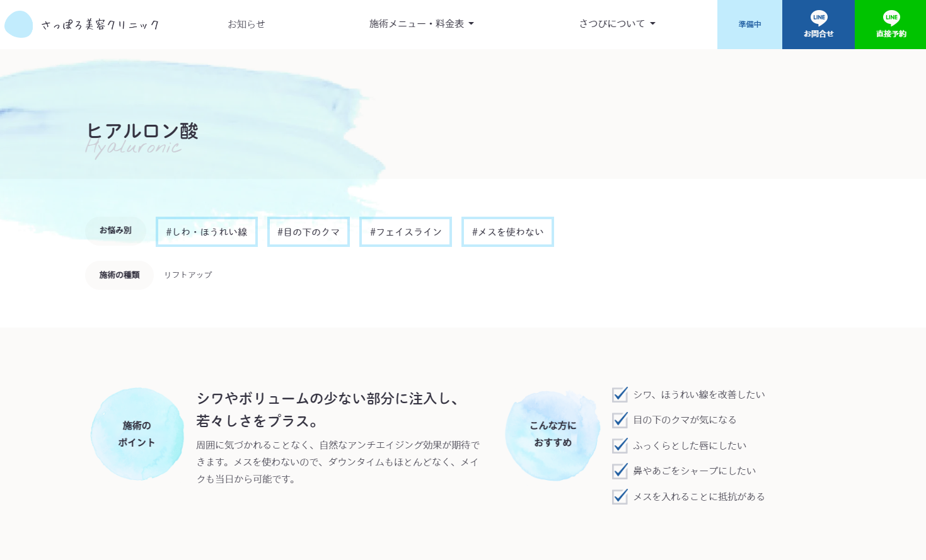Click the 施術の種類 label pill

click(119, 275)
